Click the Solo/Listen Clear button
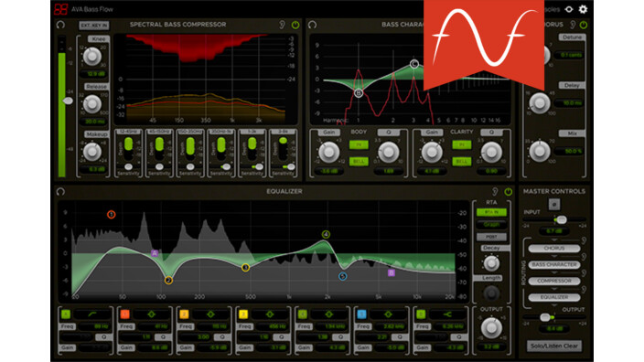 [x=554, y=346]
